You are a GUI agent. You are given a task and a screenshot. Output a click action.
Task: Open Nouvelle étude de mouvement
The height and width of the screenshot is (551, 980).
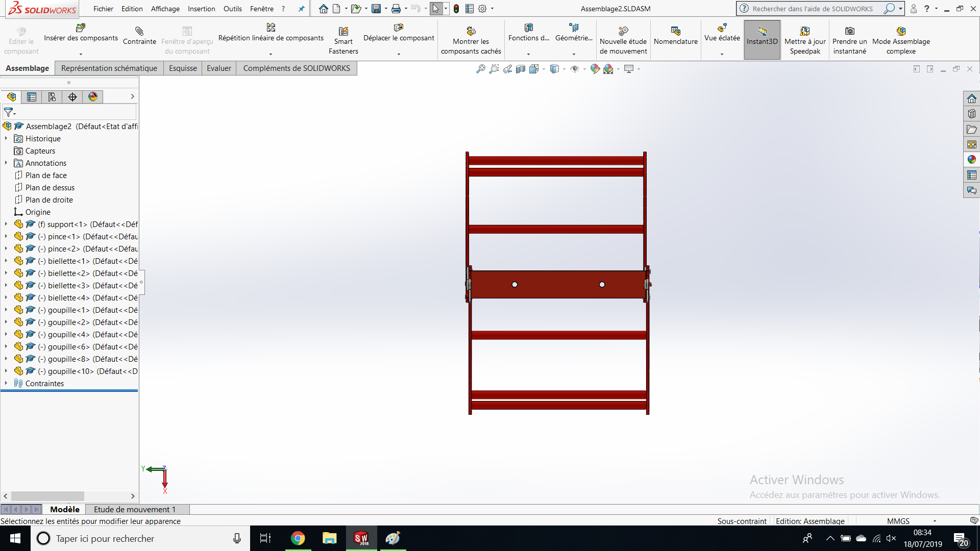(623, 31)
